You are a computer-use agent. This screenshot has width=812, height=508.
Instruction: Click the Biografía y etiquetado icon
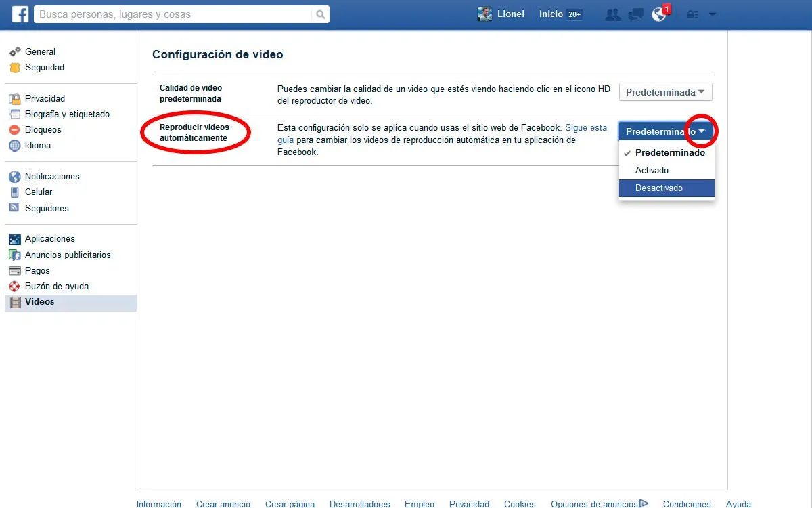[15, 114]
